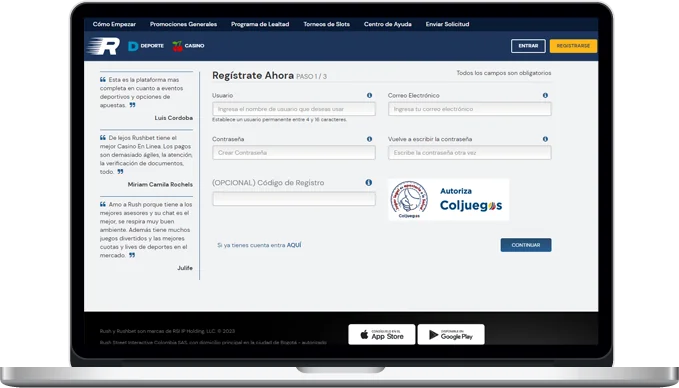Viewport: 679px width, 388px height.
Task: Show info tooltip for Usuario field
Action: pos(369,95)
